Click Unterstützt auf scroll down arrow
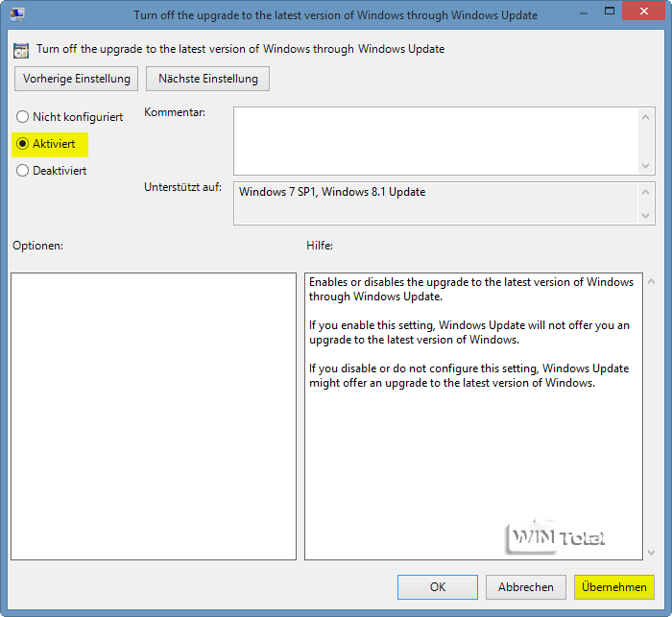Image resolution: width=672 pixels, height=617 pixels. pos(646,216)
